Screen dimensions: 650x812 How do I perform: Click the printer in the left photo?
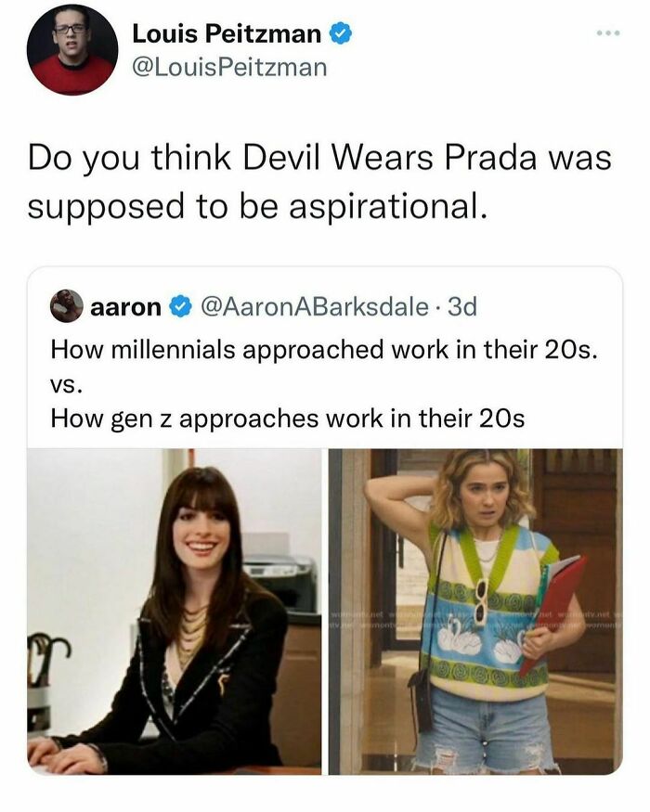[x=281, y=583]
